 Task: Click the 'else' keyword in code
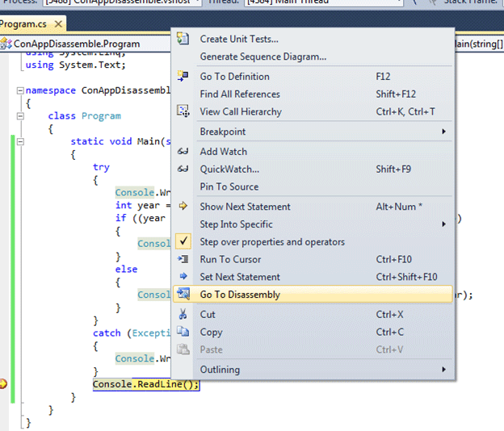point(126,269)
